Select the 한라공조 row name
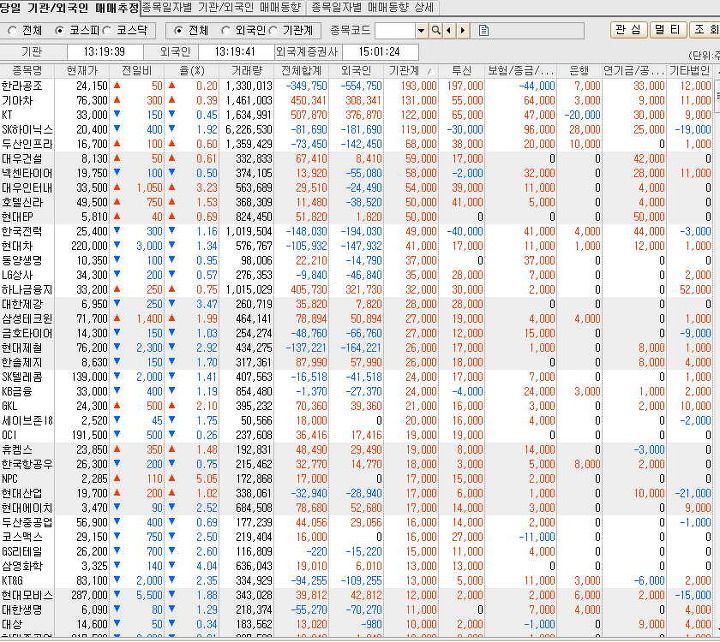The width and height of the screenshot is (720, 642). pyautogui.click(x=22, y=86)
